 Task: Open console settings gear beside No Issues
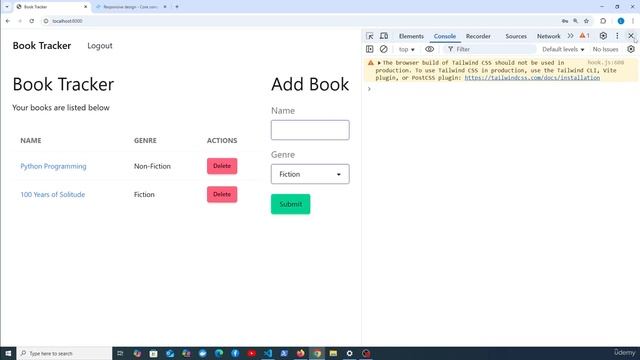[x=631, y=49]
